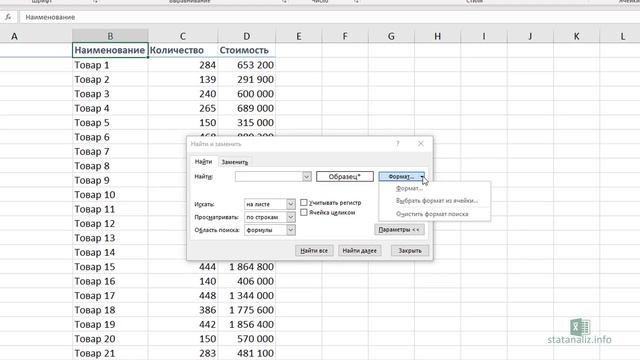Screen dimensions: 640x360
Task: Select column C header
Action: [x=183, y=36]
